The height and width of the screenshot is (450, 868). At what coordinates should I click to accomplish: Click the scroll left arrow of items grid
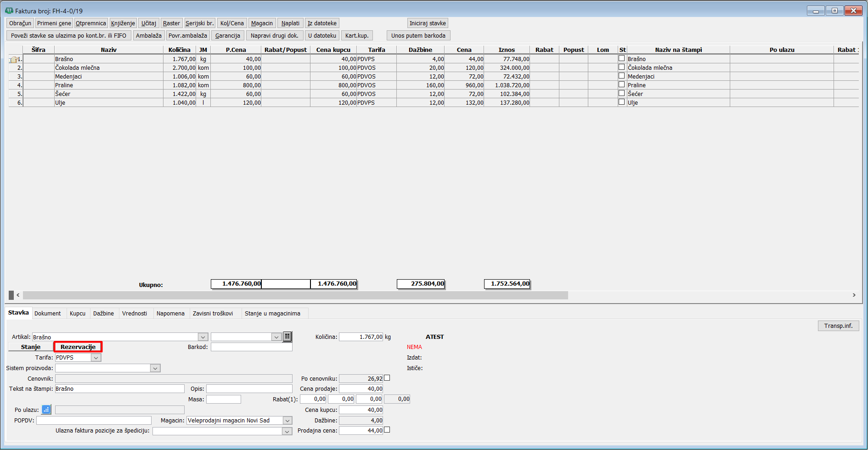pos(18,295)
